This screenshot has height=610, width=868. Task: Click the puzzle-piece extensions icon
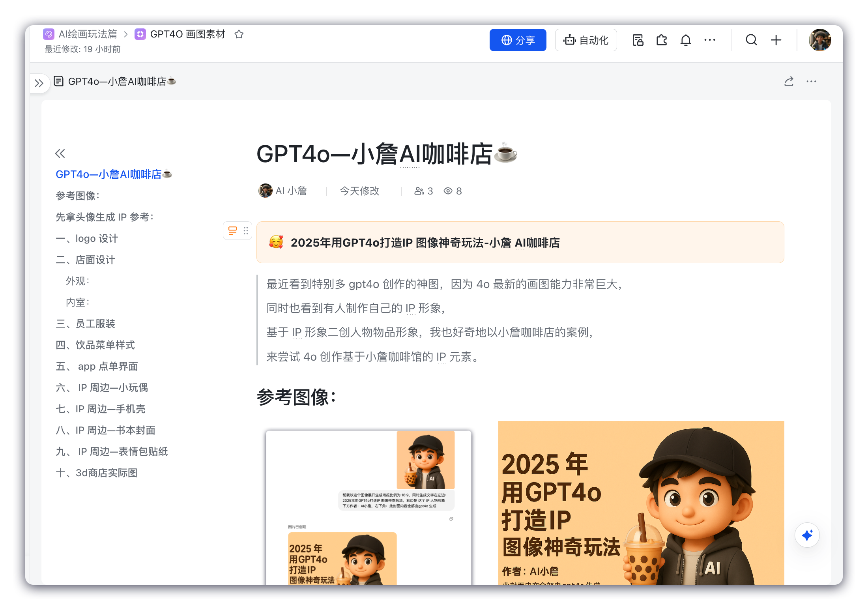(662, 40)
